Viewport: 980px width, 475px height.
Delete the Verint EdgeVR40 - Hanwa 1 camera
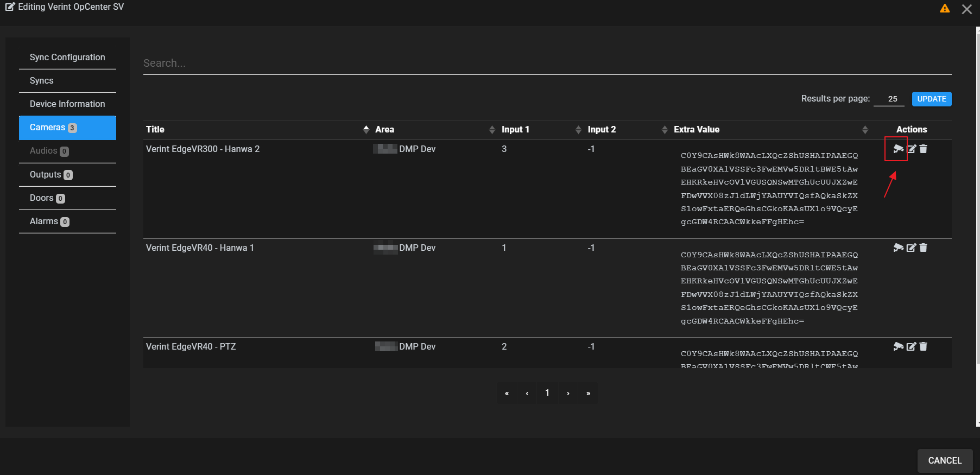tap(924, 248)
